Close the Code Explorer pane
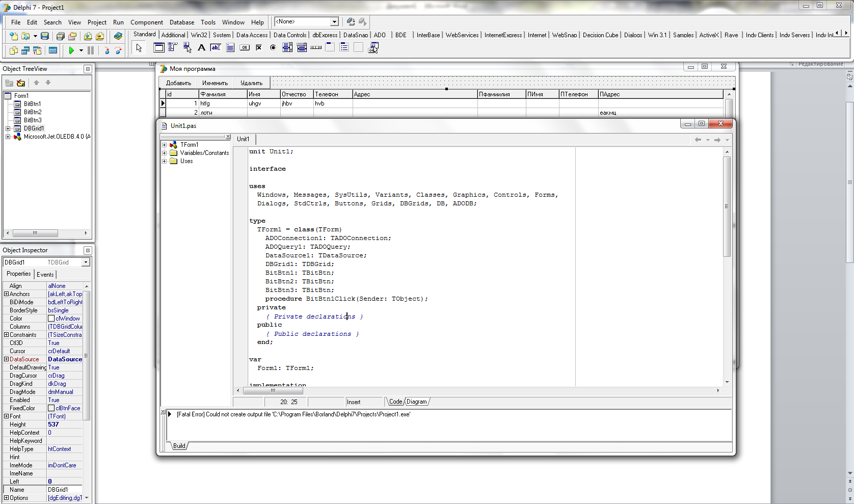This screenshot has width=854, height=504. click(x=228, y=137)
